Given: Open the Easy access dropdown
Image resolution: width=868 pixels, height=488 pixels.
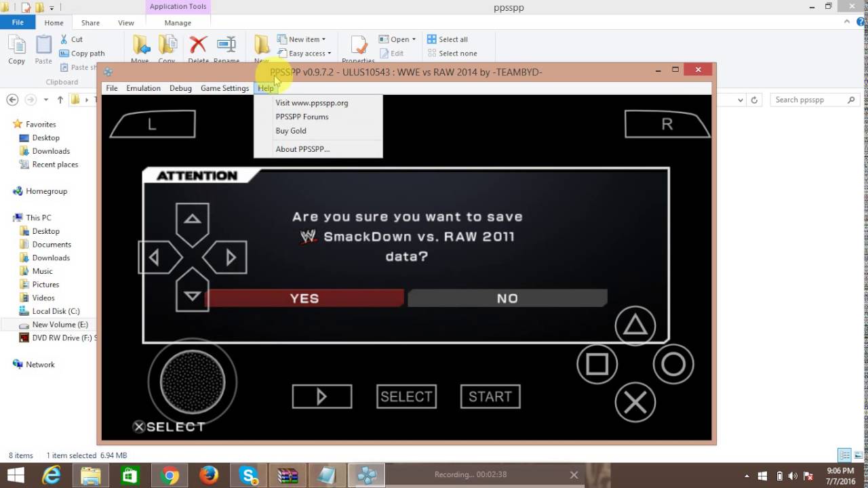Looking at the screenshot, I should coord(304,54).
